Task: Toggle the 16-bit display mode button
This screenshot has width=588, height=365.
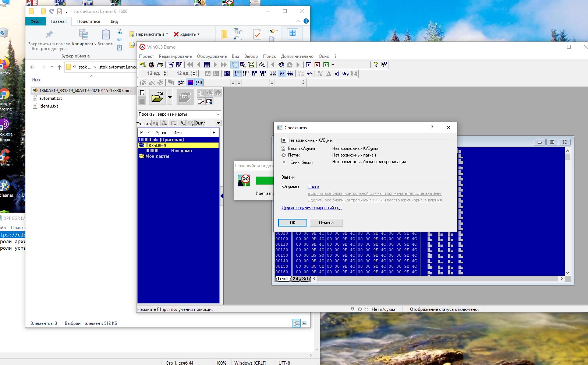Action: (245, 74)
